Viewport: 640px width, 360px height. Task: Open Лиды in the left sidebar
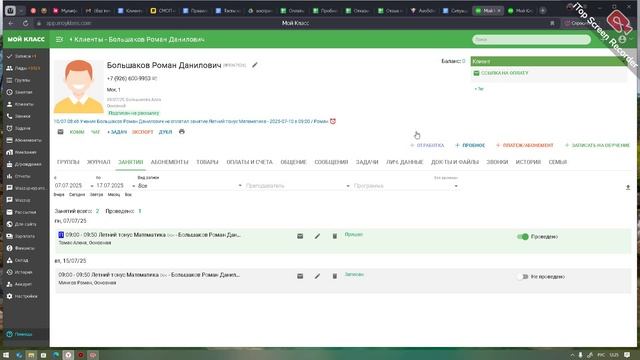22,68
